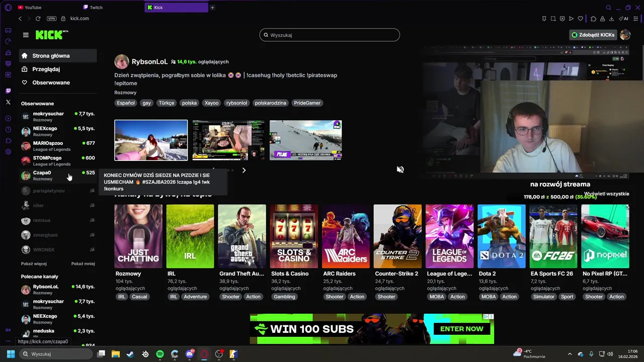The image size is (644, 362).
Task: Open the heart bookmark icon in toolbar
Action: pyautogui.click(x=580, y=19)
